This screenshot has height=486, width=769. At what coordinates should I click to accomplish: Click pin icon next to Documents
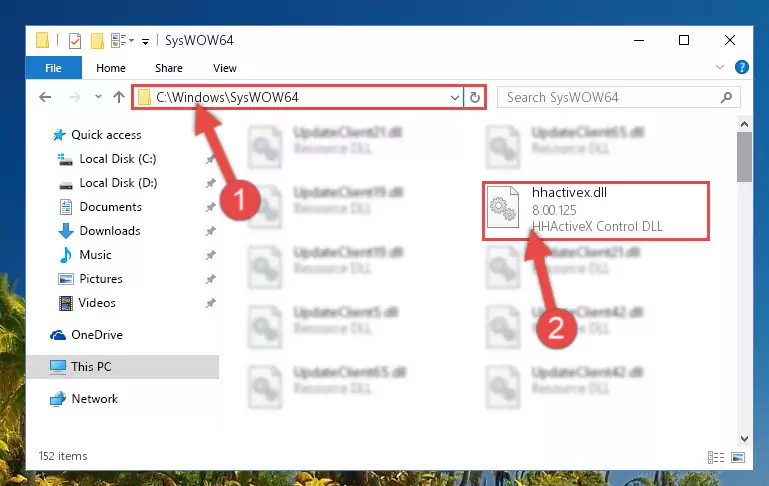click(210, 207)
